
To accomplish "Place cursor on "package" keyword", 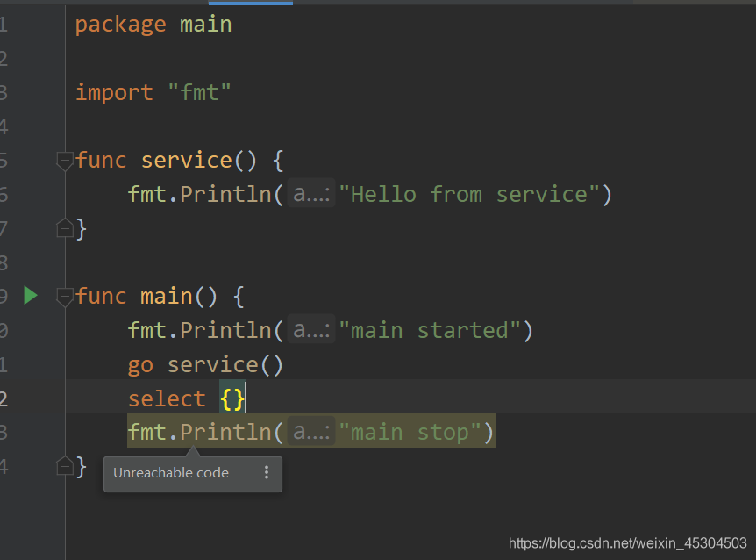I will [120, 25].
